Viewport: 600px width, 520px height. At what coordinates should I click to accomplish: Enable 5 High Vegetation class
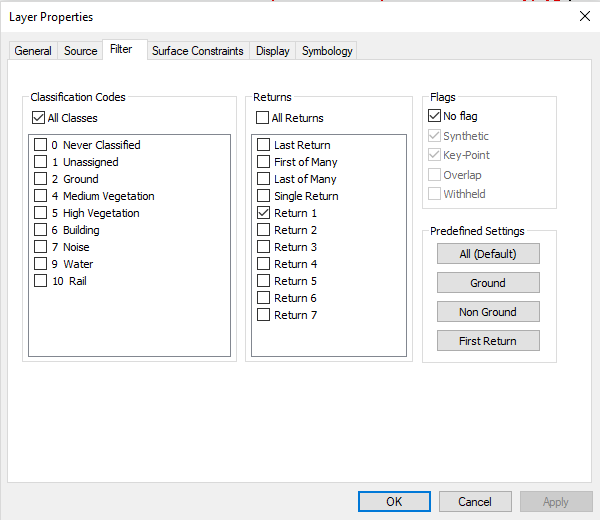pyautogui.click(x=41, y=213)
